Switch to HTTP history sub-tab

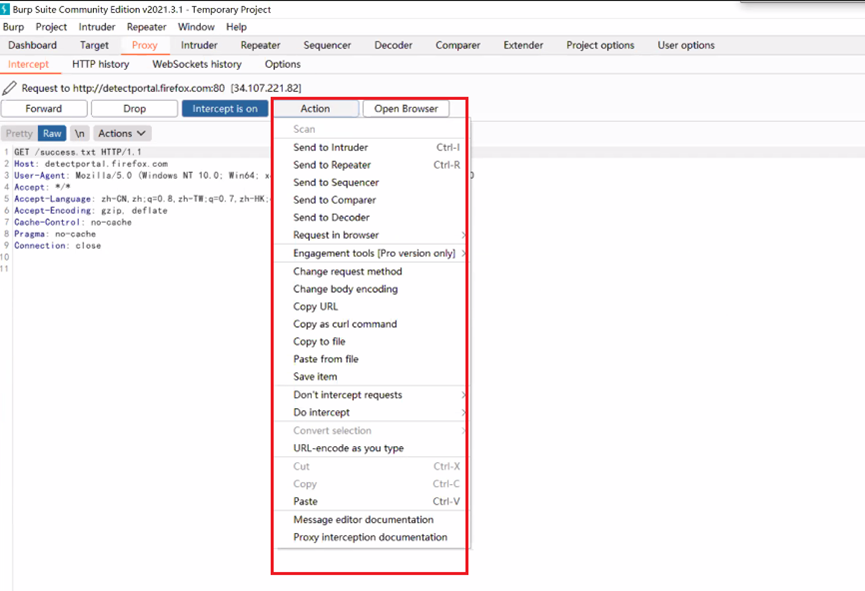tap(100, 64)
